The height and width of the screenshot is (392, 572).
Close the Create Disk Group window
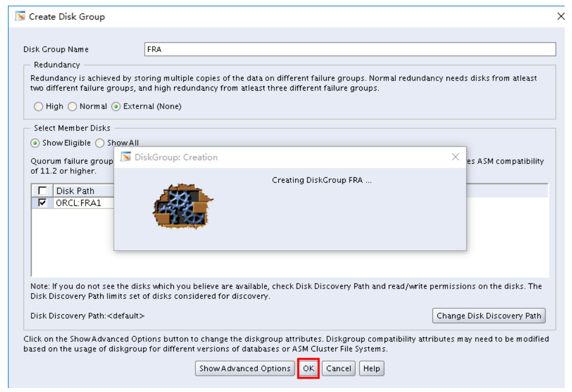[561, 16]
